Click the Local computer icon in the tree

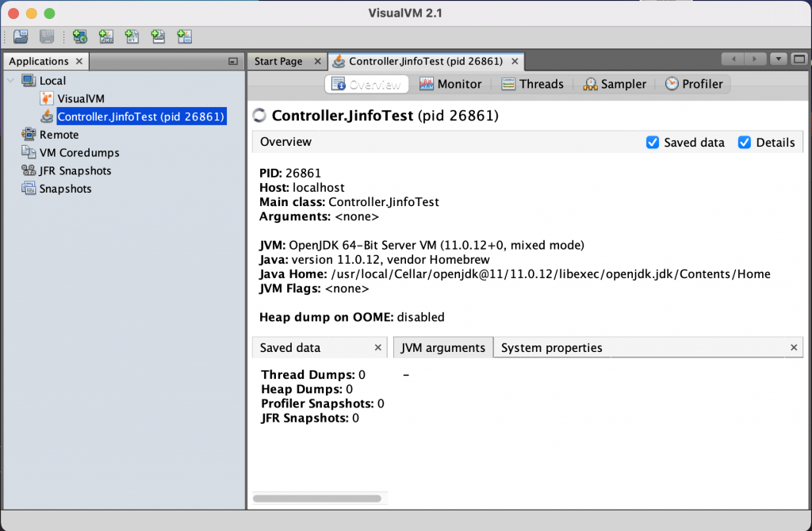tap(29, 80)
